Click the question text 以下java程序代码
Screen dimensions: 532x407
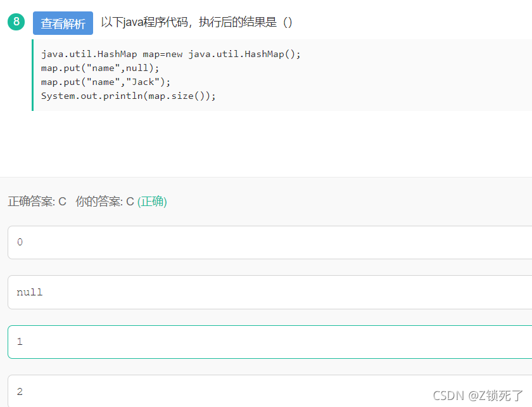(x=144, y=22)
